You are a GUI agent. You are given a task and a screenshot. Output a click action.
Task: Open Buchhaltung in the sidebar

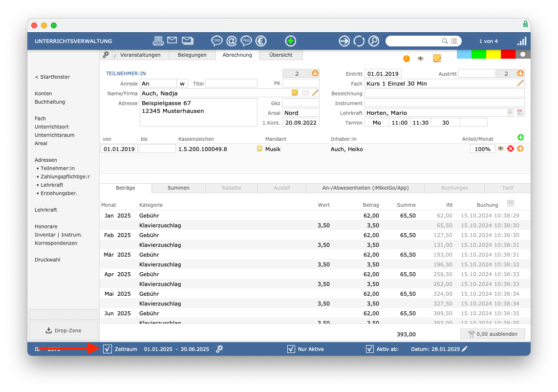pos(50,102)
